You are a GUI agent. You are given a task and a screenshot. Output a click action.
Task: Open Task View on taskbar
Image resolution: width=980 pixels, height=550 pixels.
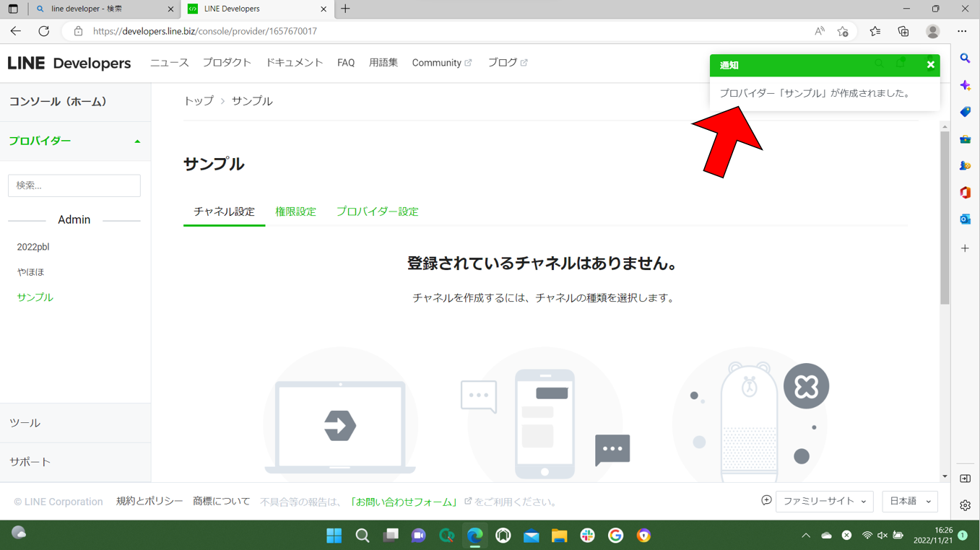(x=391, y=536)
